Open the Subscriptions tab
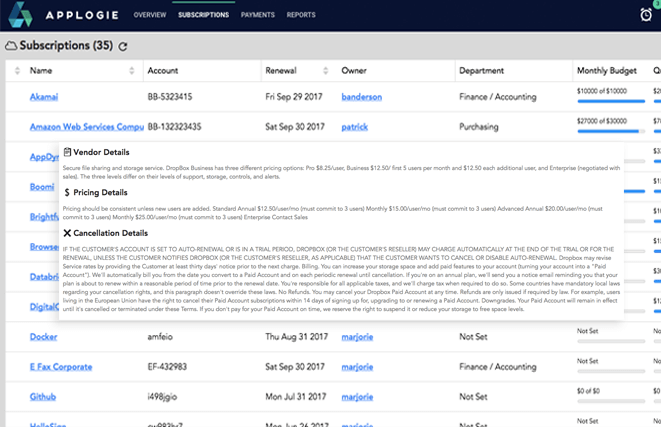 pyautogui.click(x=204, y=15)
